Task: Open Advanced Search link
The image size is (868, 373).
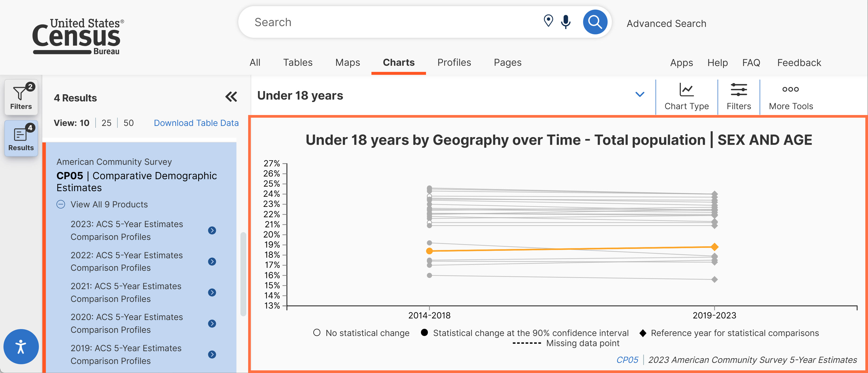Action: [x=666, y=24]
